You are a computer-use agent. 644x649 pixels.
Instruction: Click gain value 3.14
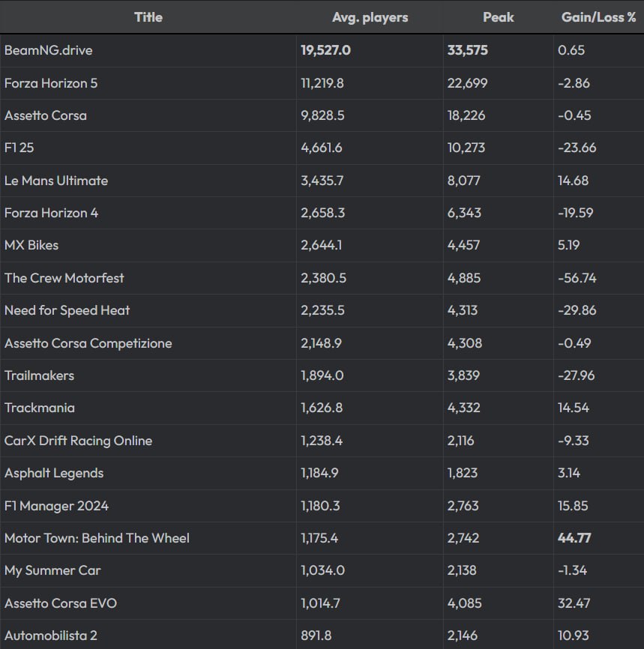pos(568,473)
